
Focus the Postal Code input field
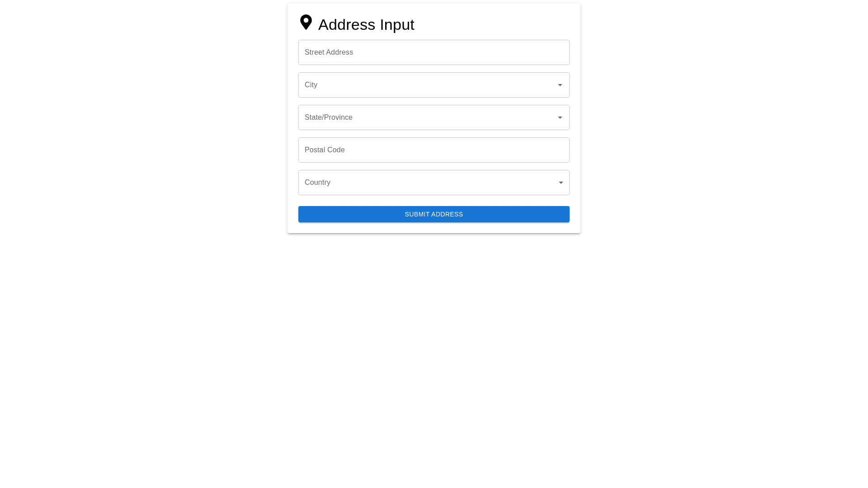coord(434,150)
